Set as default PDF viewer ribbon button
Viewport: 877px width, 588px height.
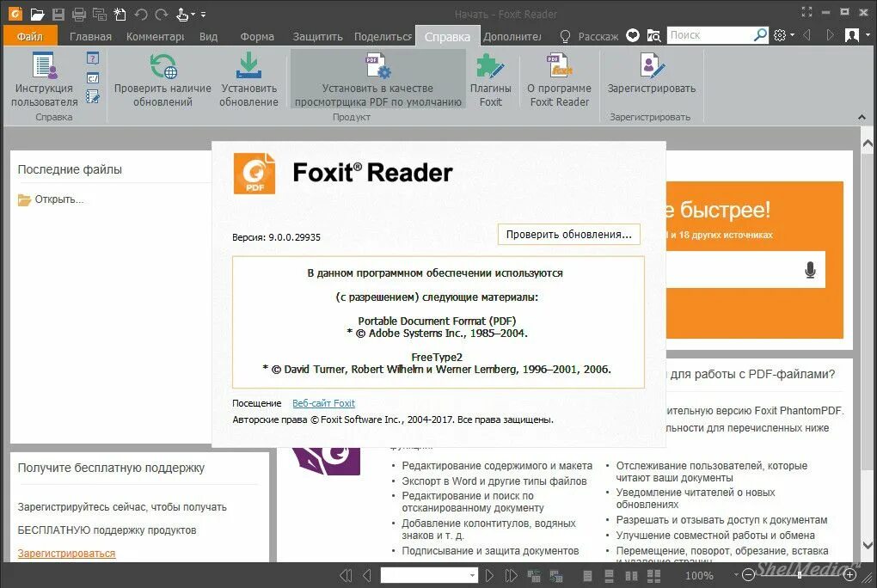click(x=378, y=79)
